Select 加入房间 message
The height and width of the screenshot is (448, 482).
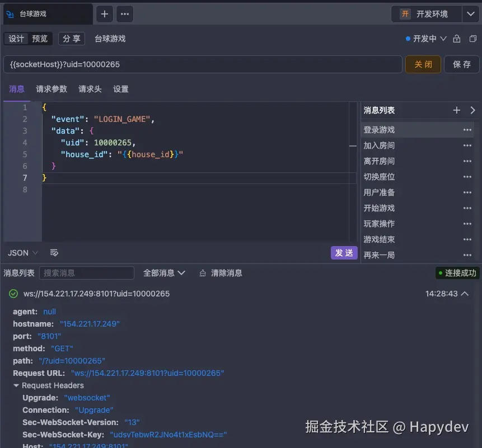click(x=418, y=145)
